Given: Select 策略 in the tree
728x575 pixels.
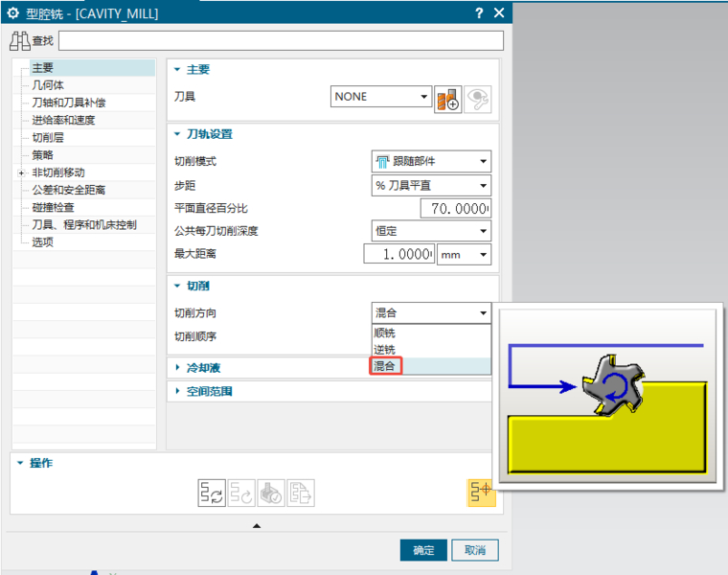Looking at the screenshot, I should [x=43, y=155].
